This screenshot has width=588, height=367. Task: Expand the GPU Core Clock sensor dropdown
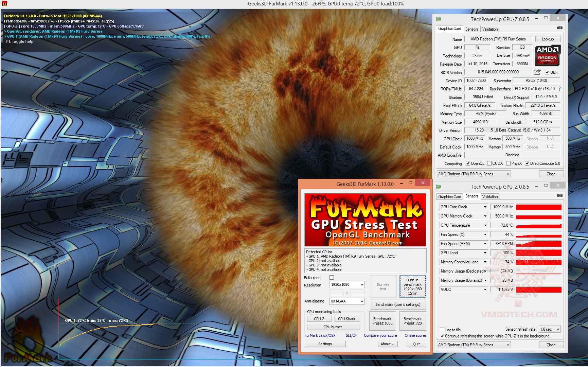coord(485,207)
